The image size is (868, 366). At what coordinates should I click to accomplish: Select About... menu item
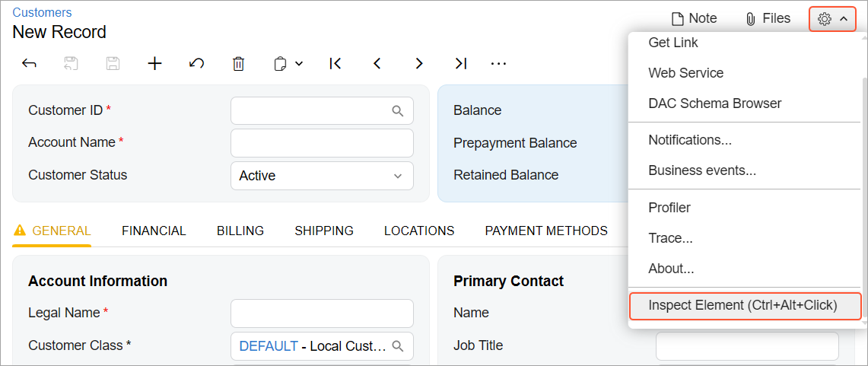tap(745, 269)
